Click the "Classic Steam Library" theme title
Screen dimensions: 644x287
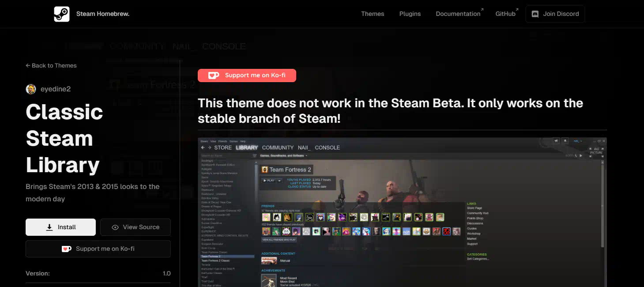[x=64, y=139]
